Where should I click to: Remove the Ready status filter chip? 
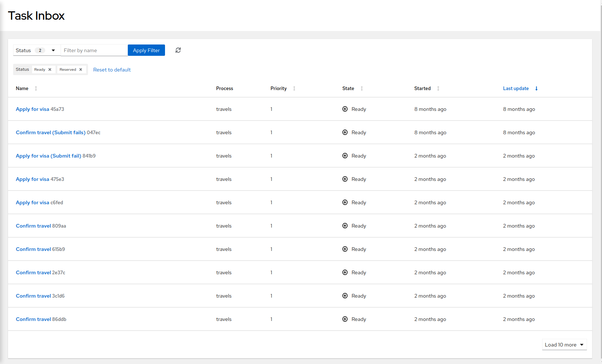pyautogui.click(x=49, y=69)
